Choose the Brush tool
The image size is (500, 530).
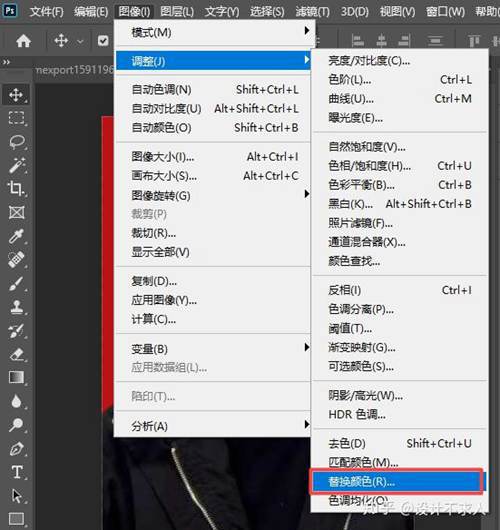16,284
